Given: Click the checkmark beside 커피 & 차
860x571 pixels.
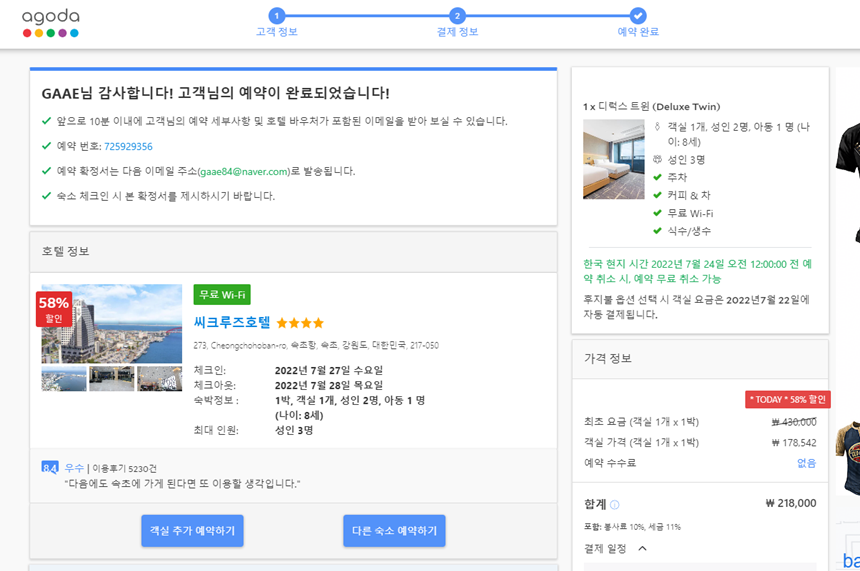Looking at the screenshot, I should (657, 195).
